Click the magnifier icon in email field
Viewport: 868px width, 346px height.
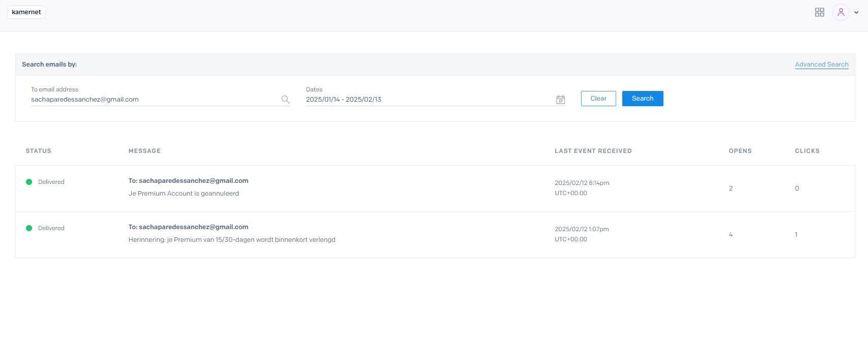[x=285, y=100]
